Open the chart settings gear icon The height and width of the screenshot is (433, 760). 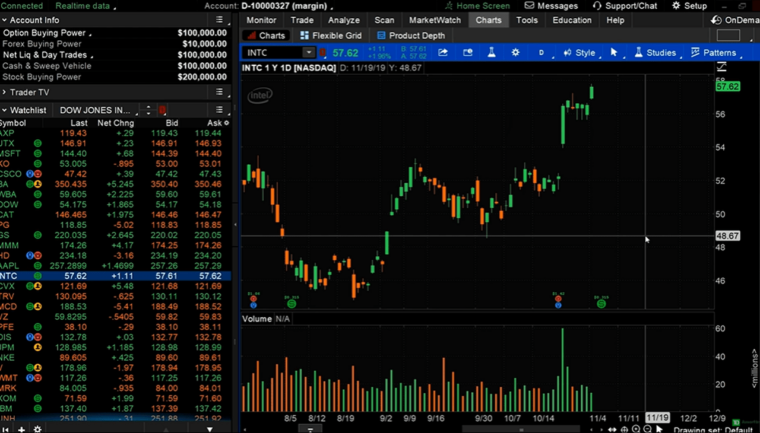(x=516, y=53)
